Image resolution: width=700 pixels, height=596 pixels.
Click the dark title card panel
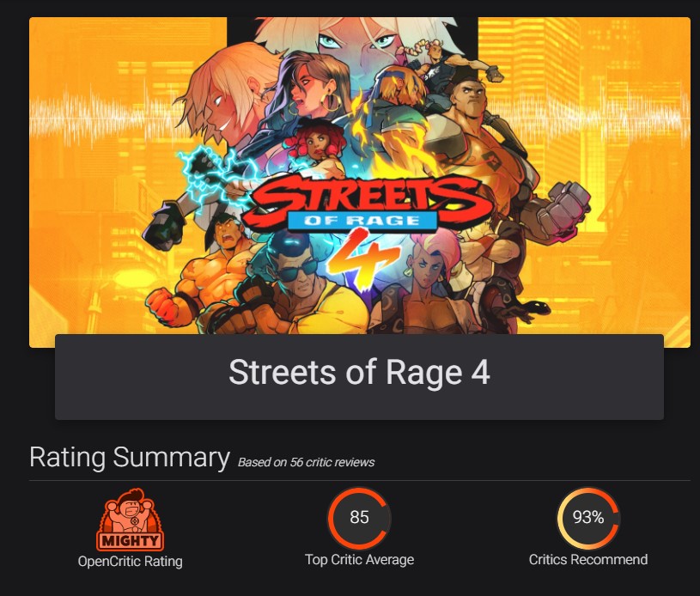359,377
